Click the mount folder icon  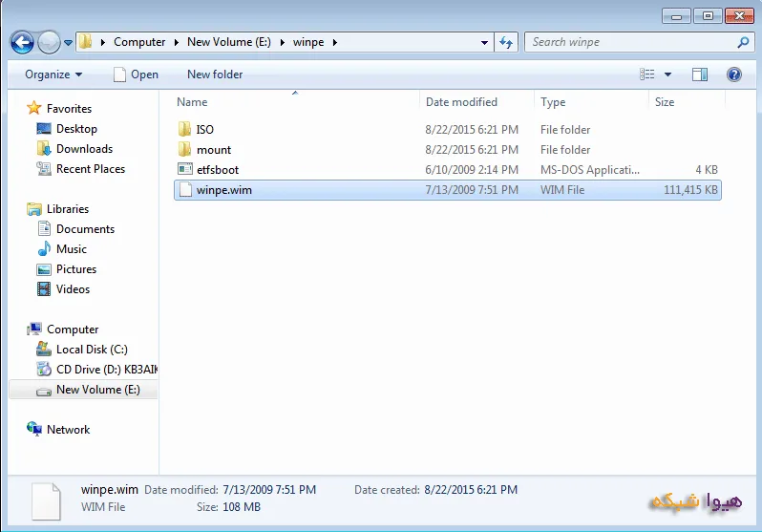[184, 149]
